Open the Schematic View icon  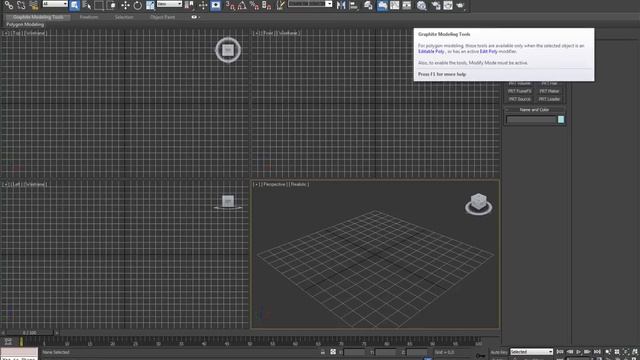coord(407,5)
